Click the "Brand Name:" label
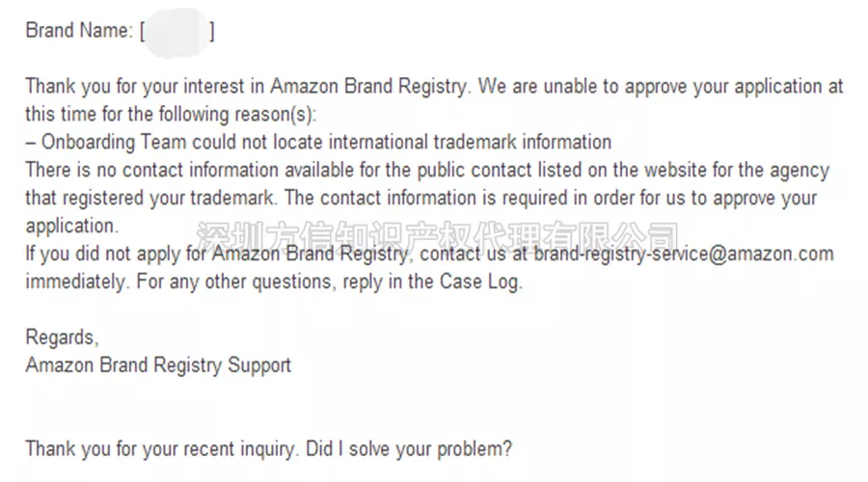Viewport: 868px width, 482px height. click(x=79, y=31)
